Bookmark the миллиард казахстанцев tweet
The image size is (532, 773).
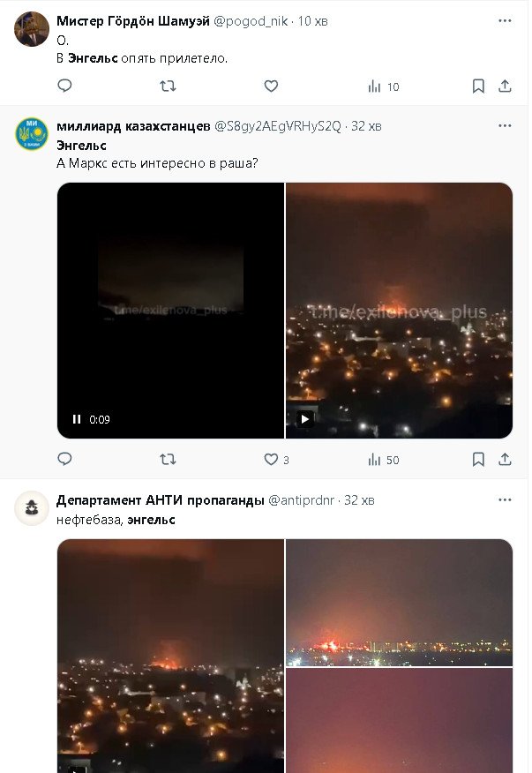(x=478, y=460)
